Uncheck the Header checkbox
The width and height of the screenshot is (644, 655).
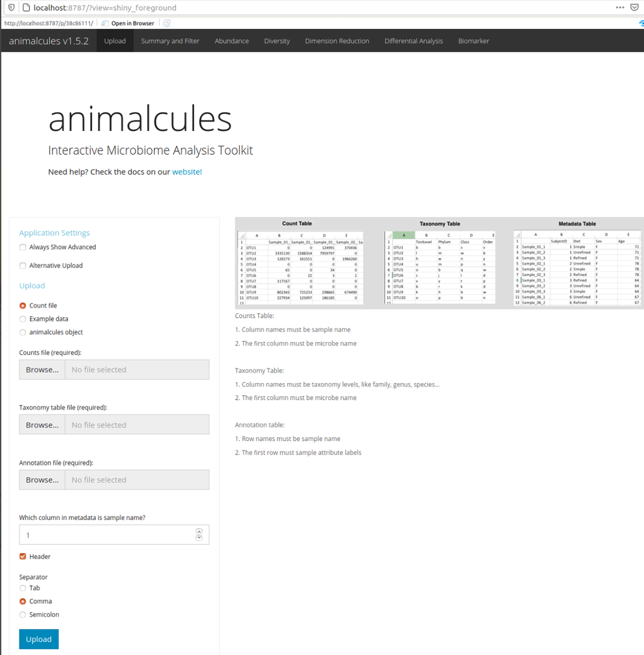[x=23, y=557]
